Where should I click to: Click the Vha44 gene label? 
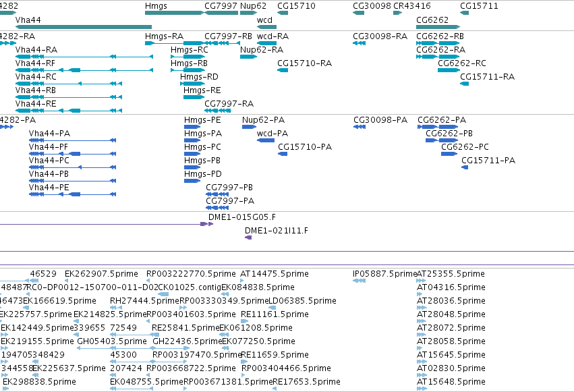pos(28,20)
